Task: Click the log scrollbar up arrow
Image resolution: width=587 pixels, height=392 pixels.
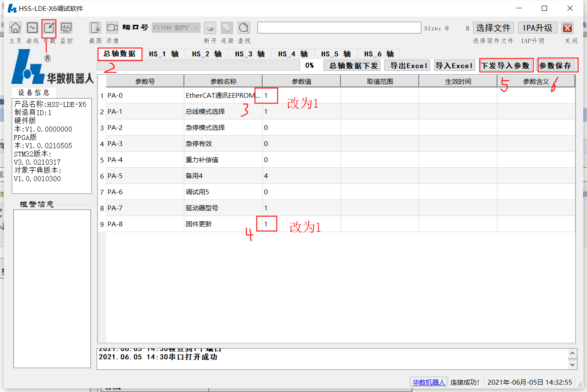Action: tap(573, 353)
